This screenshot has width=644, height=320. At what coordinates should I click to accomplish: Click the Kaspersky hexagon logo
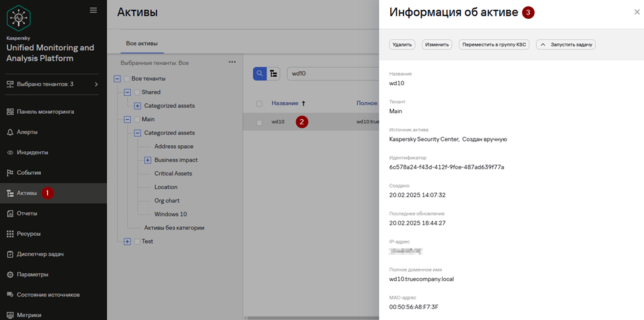pyautogui.click(x=19, y=18)
